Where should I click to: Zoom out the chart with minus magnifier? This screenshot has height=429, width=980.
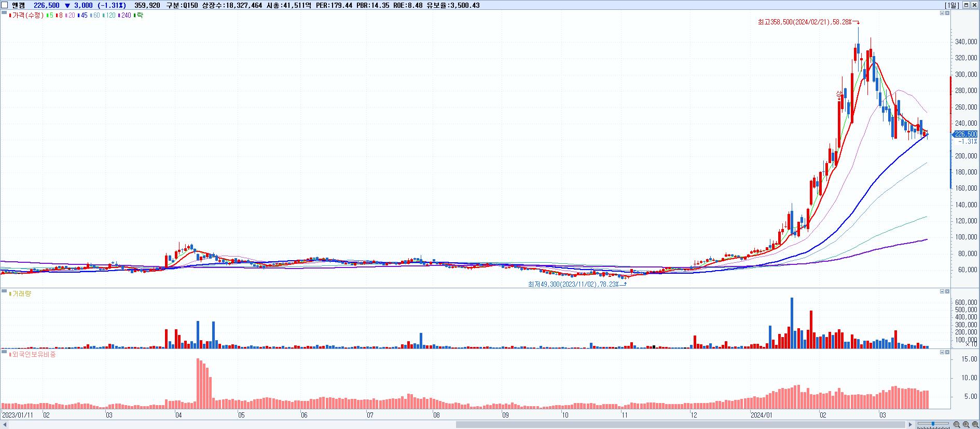pos(957,425)
